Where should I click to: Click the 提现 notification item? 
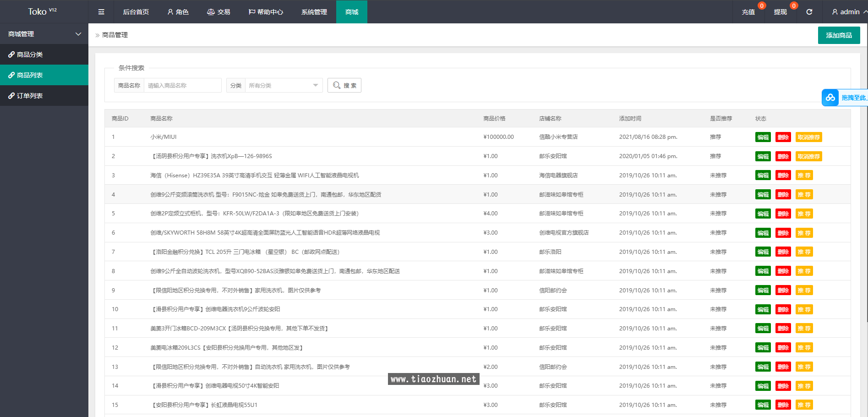[x=780, y=12]
